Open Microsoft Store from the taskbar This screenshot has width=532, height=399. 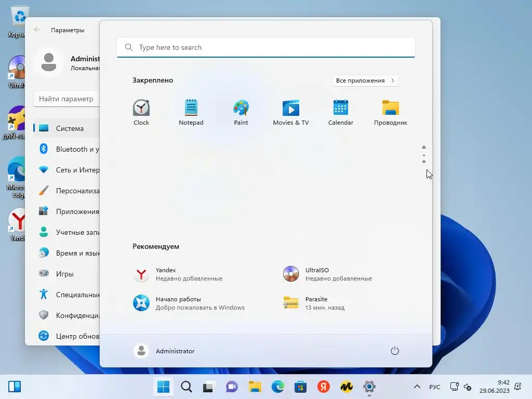(x=301, y=387)
